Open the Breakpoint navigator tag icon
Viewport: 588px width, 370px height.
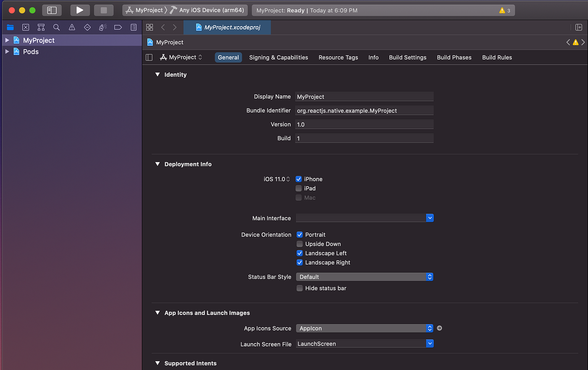click(118, 27)
